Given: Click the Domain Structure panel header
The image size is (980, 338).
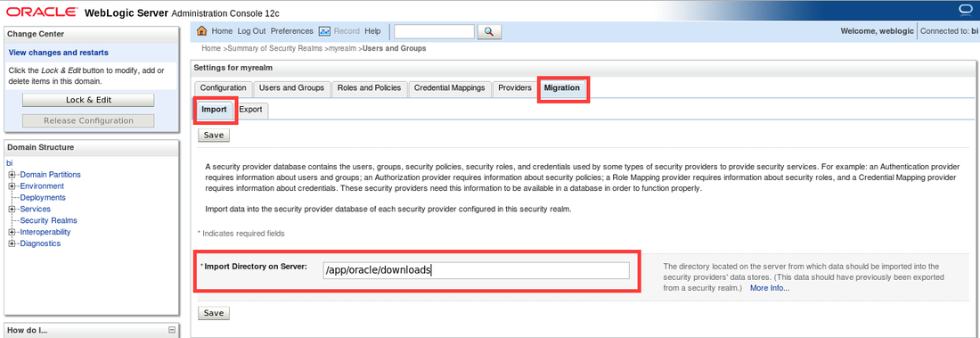Looking at the screenshot, I should pos(92,148).
